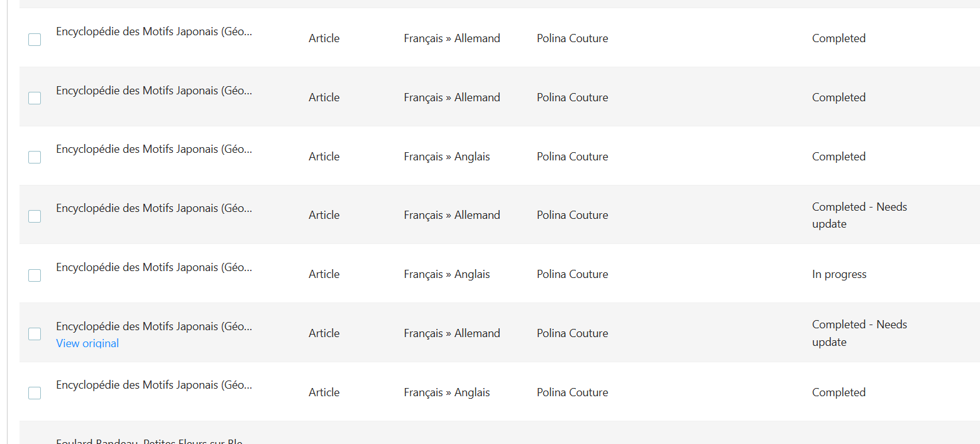The image size is (980, 444).
Task: Check the box beside the View original row
Action: 35,334
